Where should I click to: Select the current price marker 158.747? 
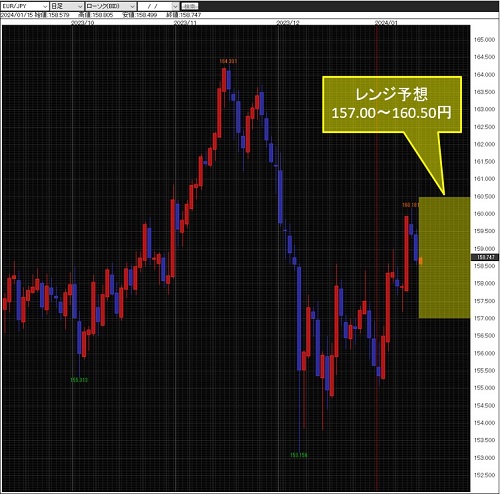485,257
